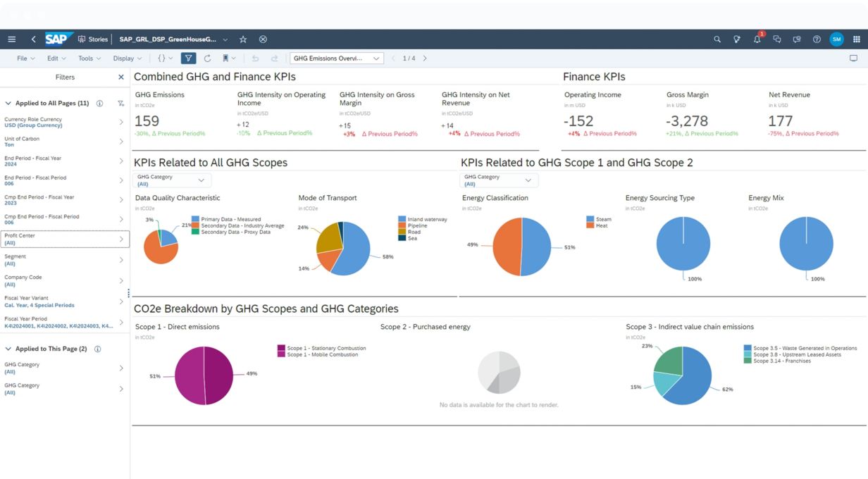This screenshot has height=479, width=868.
Task: Mark the story as favorite with star
Action: click(x=243, y=39)
